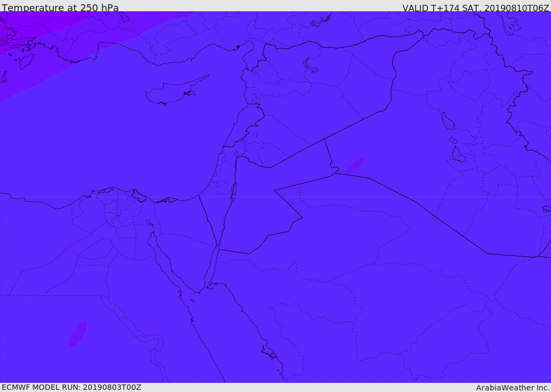Viewport: 551px width, 392px height.
Task: Click the island of Cyprus on the map
Action: tap(172, 92)
